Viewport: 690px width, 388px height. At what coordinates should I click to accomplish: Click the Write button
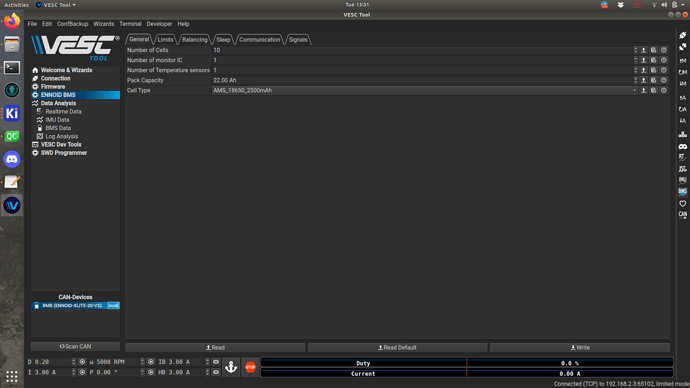[x=580, y=348]
